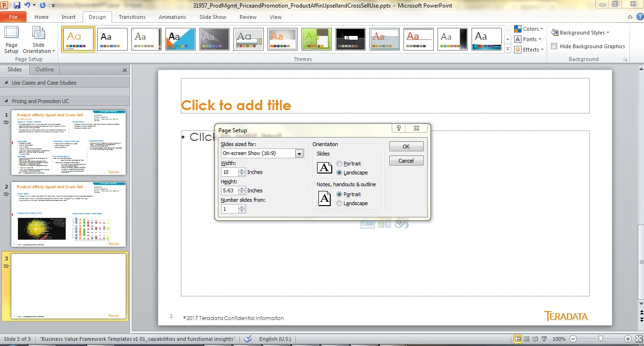
Task: Open the File tab
Action: [13, 17]
